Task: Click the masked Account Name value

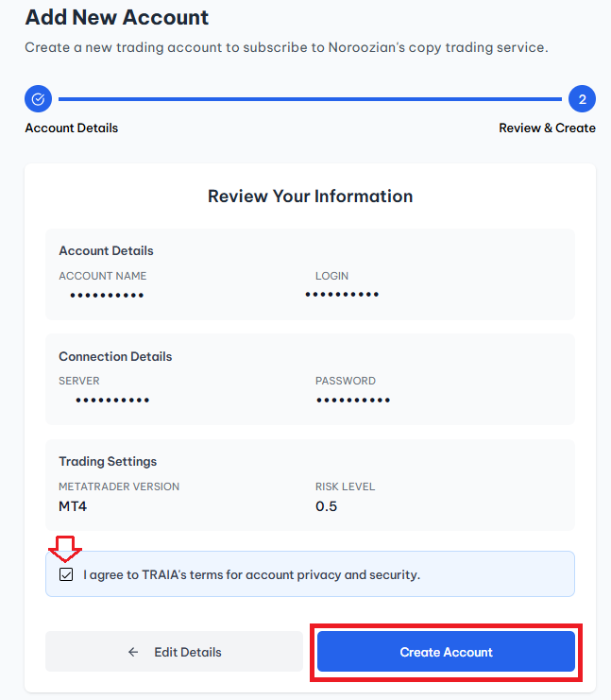Action: 107,296
